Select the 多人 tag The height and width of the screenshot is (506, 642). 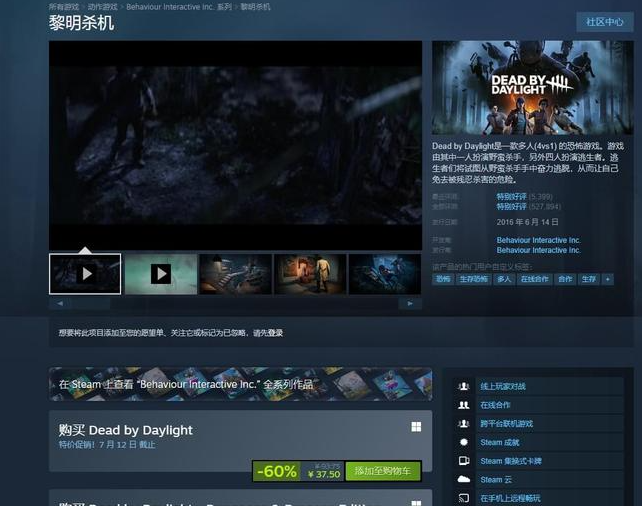pyautogui.click(x=504, y=279)
